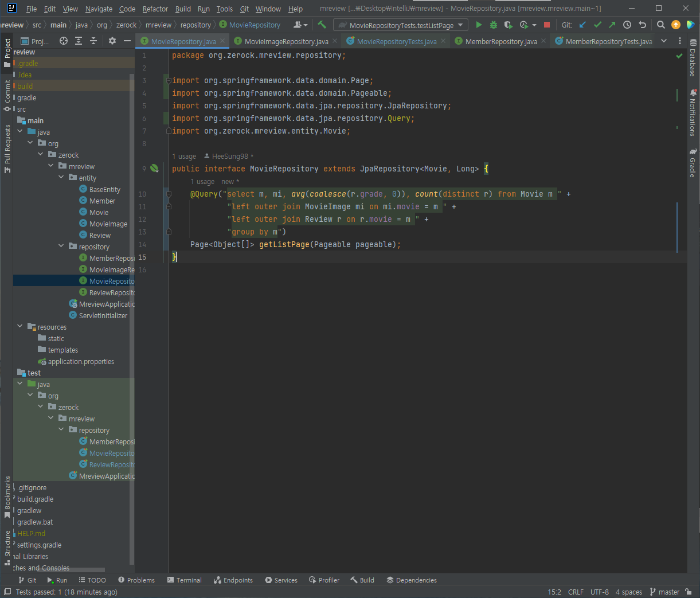Click the orange IDE update icon

(x=675, y=25)
